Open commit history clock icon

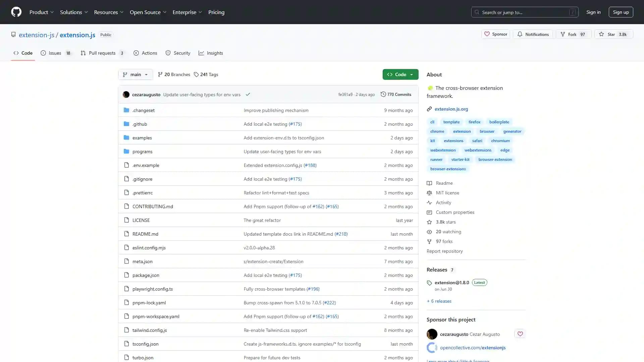pos(383,94)
